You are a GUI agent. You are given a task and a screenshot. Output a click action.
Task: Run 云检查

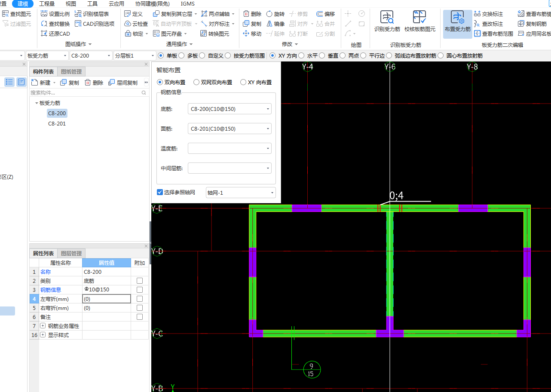pyautogui.click(x=136, y=24)
